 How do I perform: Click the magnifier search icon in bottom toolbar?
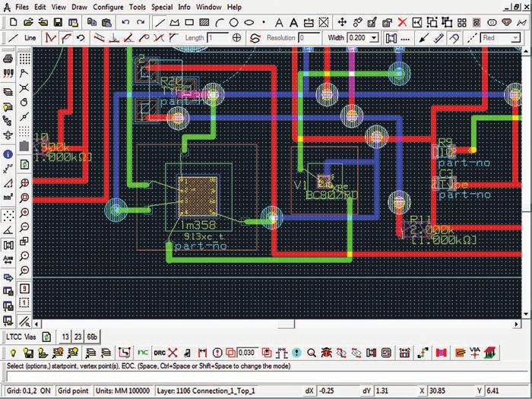click(x=312, y=353)
